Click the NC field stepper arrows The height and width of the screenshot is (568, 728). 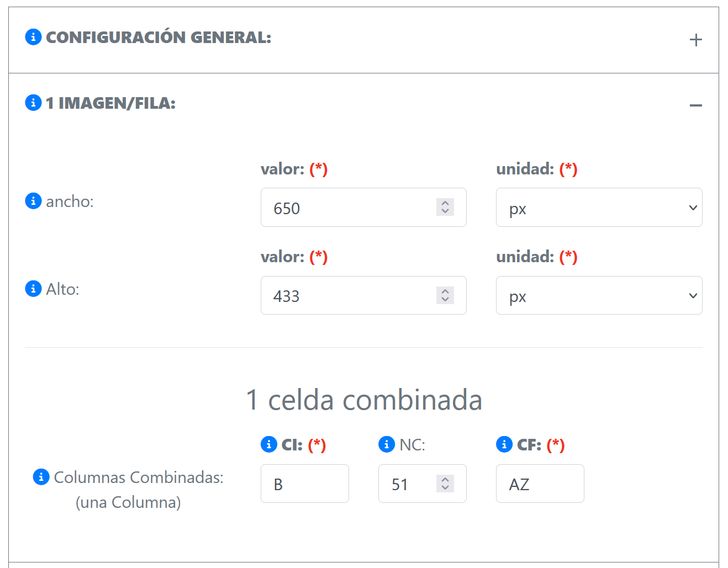[445, 484]
